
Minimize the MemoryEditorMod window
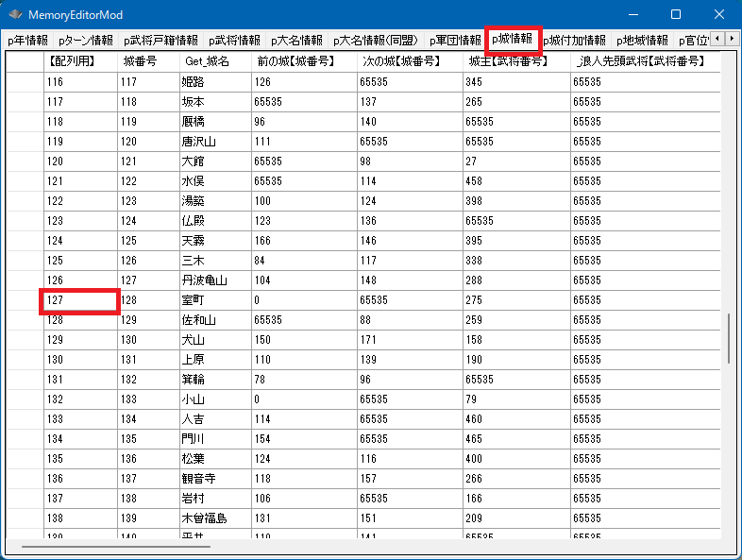click(x=632, y=15)
